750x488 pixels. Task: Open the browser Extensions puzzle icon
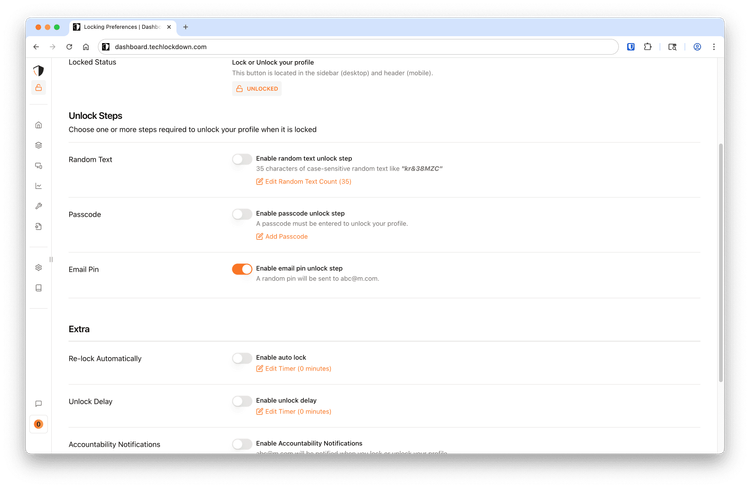(648, 46)
